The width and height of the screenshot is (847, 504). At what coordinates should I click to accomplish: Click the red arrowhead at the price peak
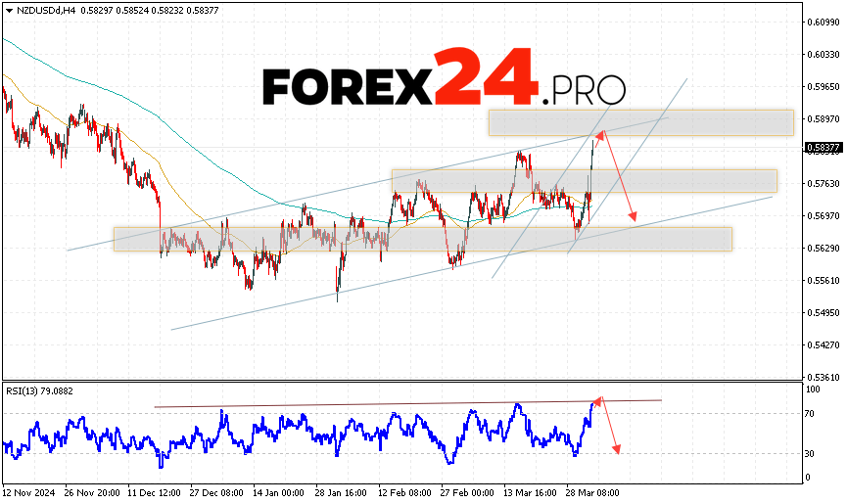pyautogui.click(x=602, y=132)
